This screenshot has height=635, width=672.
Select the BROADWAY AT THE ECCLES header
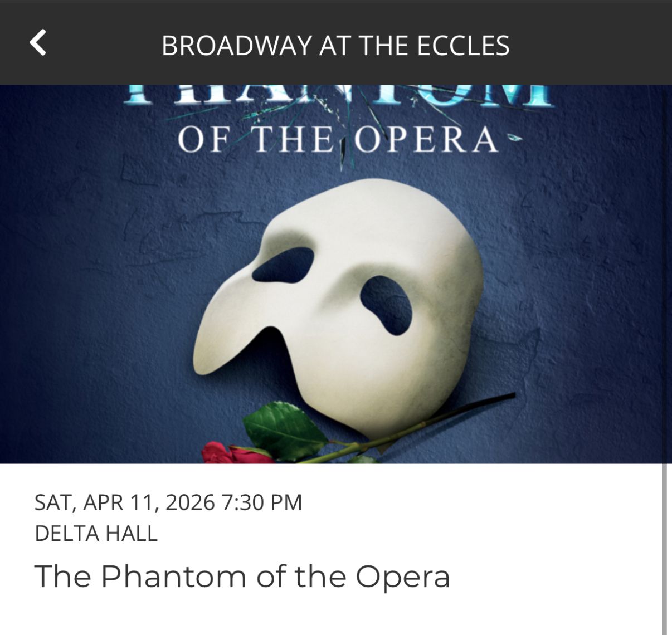tap(336, 47)
